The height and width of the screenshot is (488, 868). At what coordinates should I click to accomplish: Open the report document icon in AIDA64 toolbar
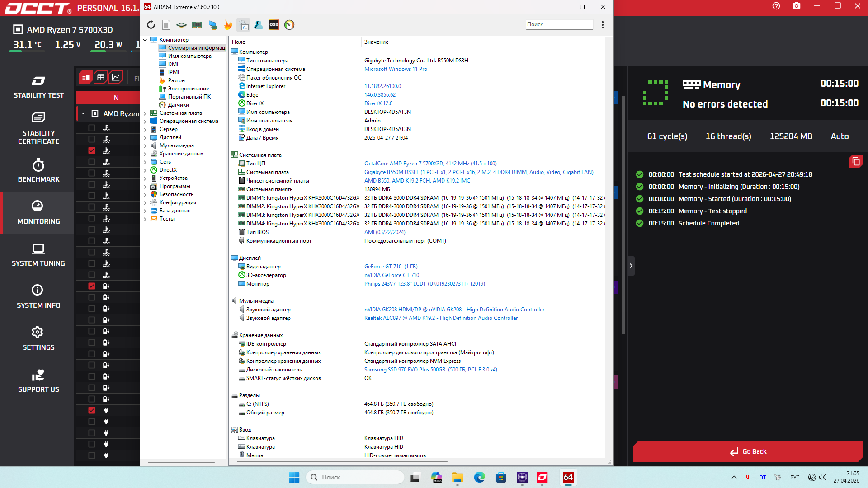pyautogui.click(x=166, y=25)
